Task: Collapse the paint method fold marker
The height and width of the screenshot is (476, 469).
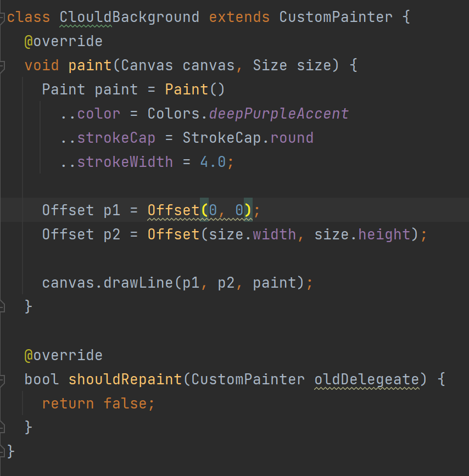Action: pos(2,66)
